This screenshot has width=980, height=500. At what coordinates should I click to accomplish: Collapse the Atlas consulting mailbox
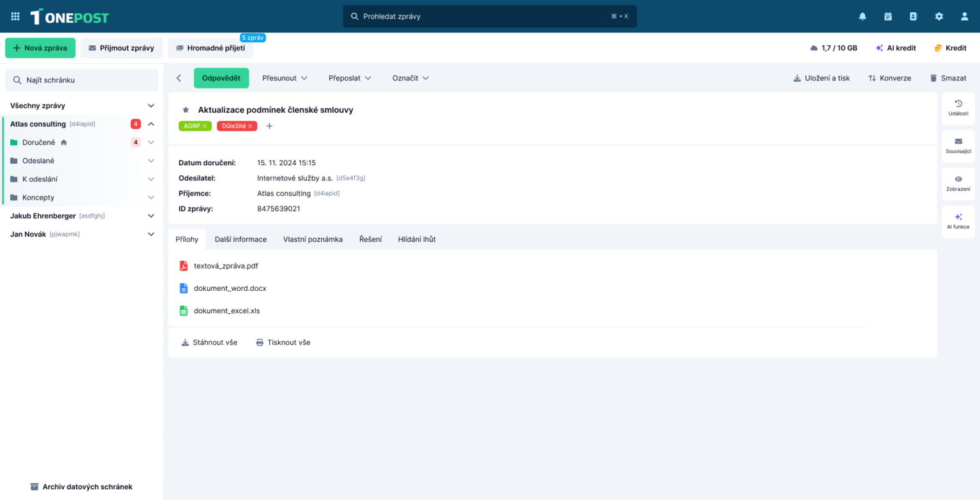[x=151, y=124]
